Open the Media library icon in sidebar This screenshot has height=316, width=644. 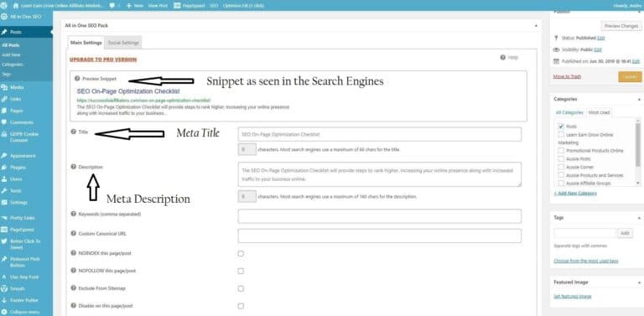(4, 87)
